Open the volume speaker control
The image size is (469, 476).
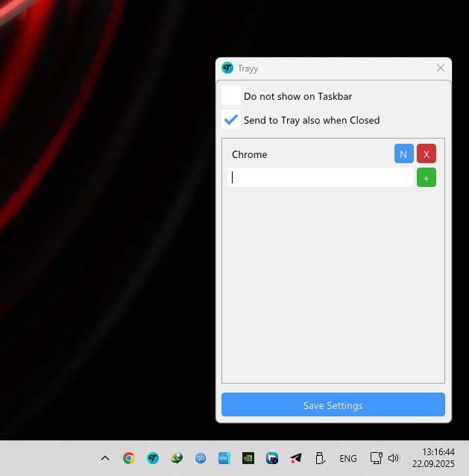[x=394, y=458]
